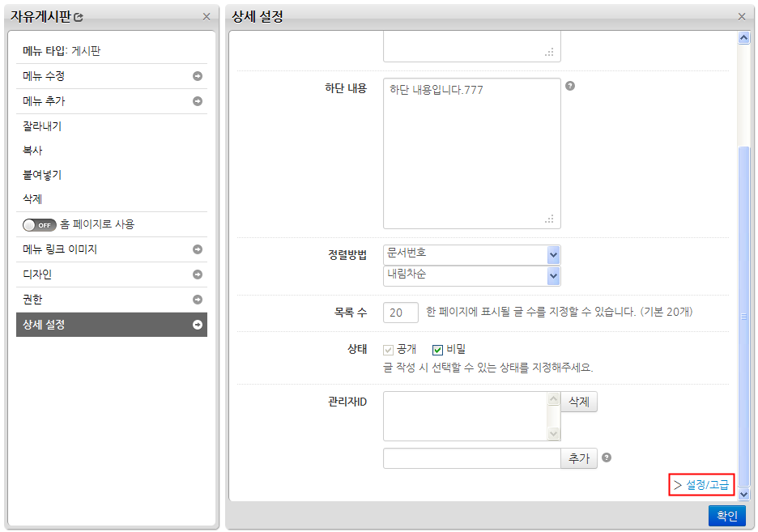758x532 pixels.
Task: Click the 목록 수 number input field
Action: (x=400, y=312)
